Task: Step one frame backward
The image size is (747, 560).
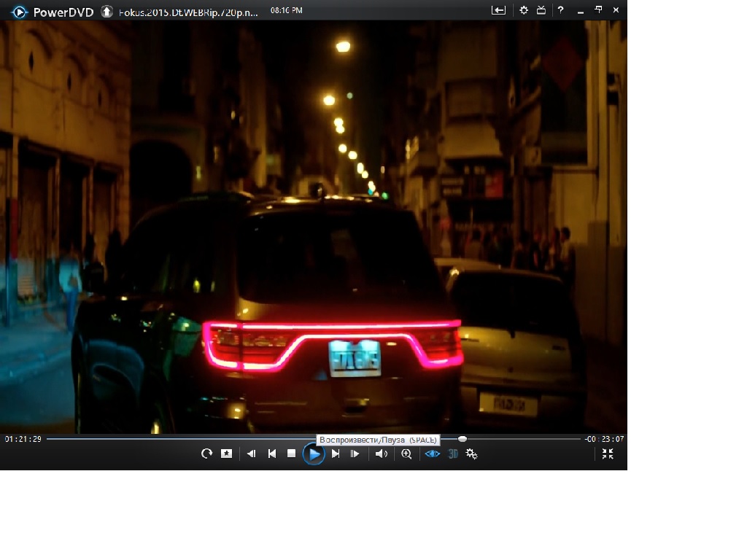Action: 251,454
